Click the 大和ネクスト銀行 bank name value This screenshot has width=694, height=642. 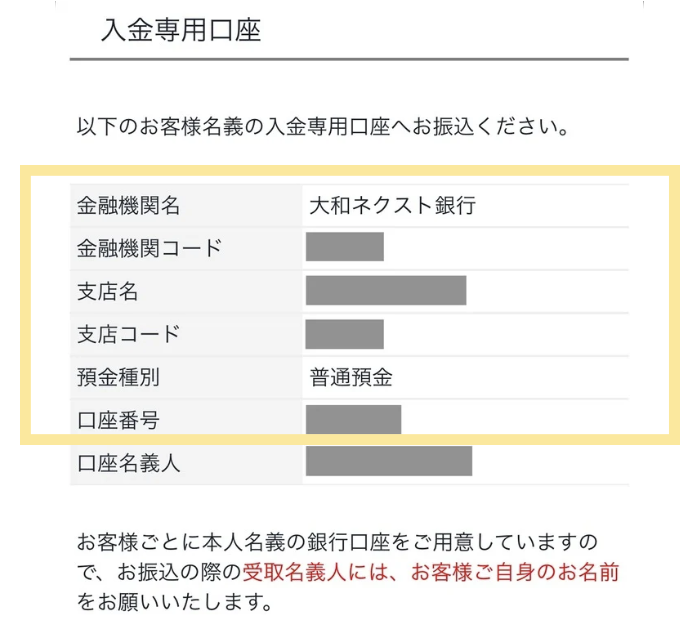tap(392, 205)
